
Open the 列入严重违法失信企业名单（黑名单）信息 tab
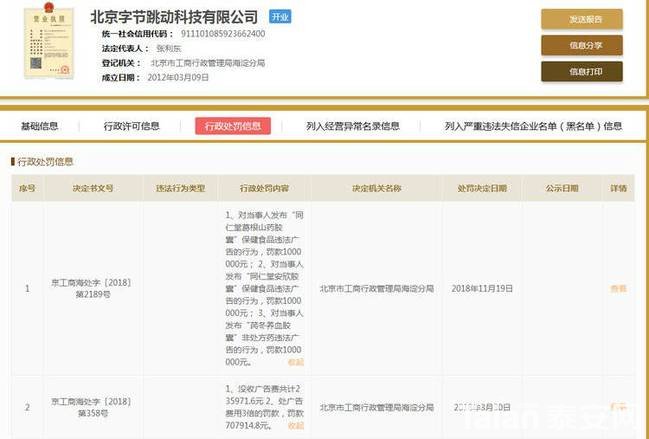coord(533,126)
